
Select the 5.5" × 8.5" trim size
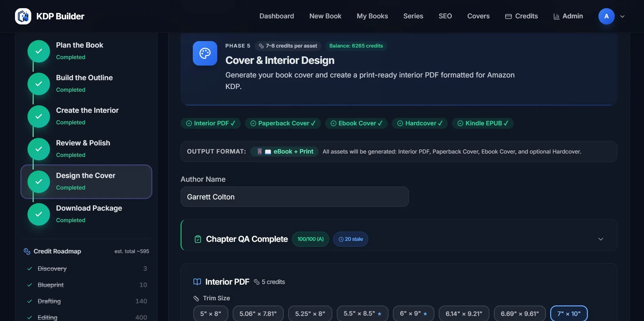click(362, 313)
